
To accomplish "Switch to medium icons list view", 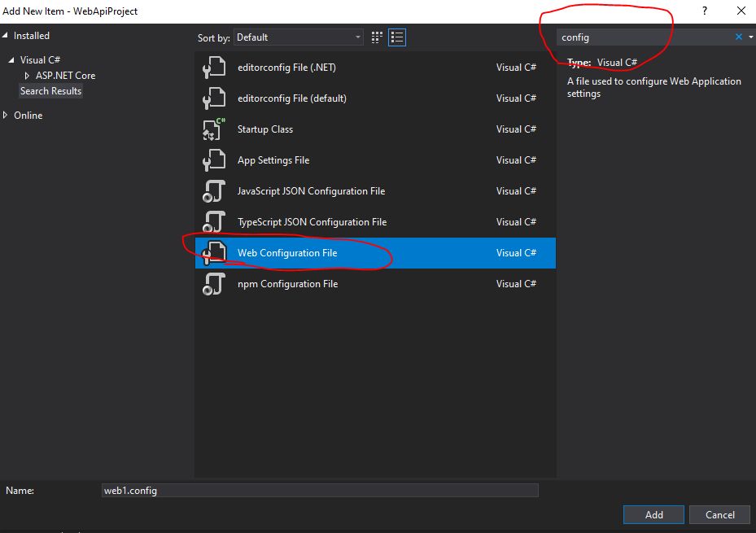I will pos(397,37).
